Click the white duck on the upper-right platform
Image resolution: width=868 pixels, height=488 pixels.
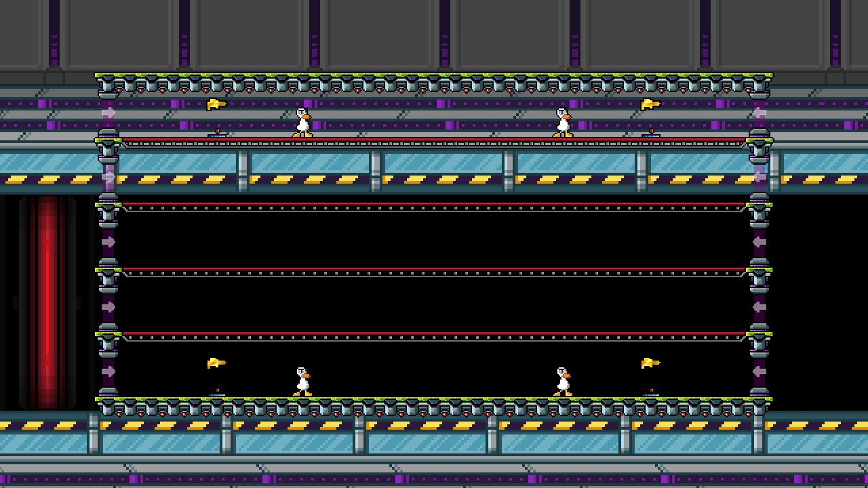(563, 123)
